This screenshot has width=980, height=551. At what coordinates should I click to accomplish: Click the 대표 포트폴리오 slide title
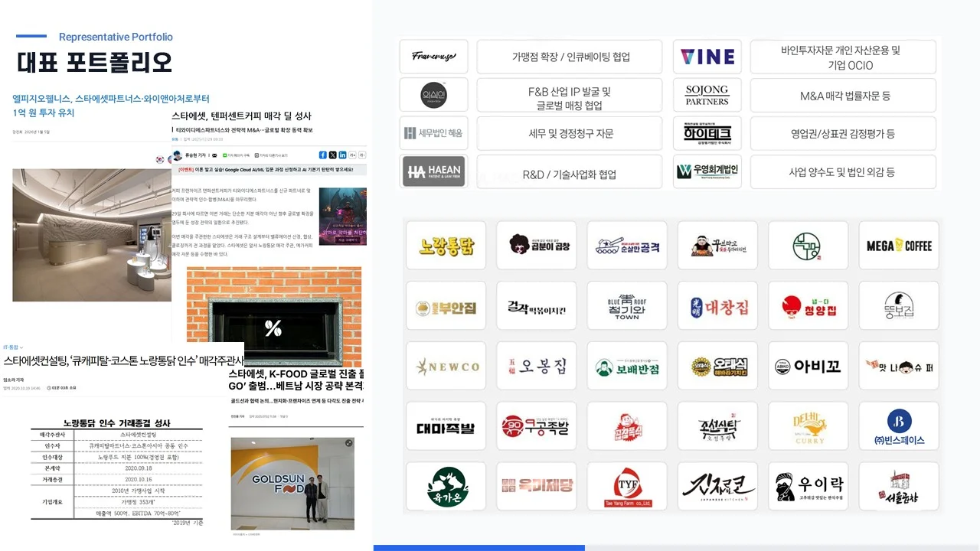pos(94,62)
